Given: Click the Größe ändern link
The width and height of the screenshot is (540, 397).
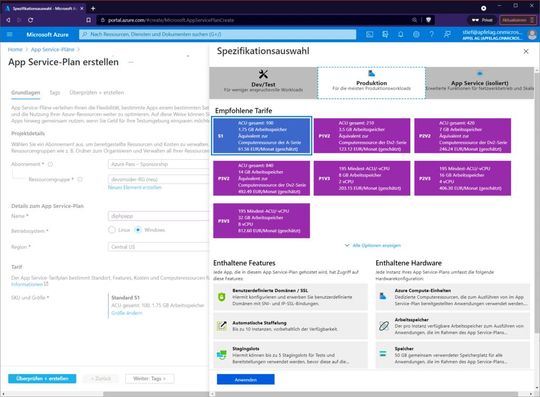Looking at the screenshot, I should coord(127,313).
